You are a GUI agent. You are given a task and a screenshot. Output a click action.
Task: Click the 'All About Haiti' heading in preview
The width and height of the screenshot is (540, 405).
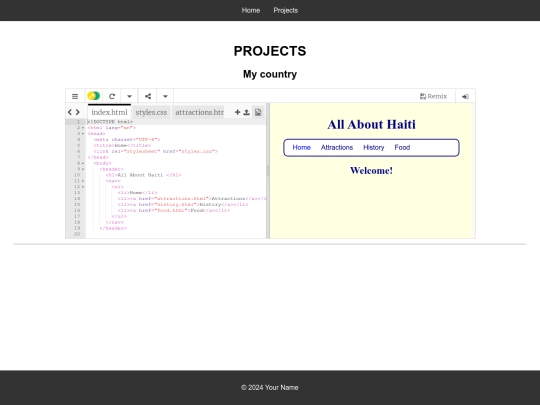371,124
